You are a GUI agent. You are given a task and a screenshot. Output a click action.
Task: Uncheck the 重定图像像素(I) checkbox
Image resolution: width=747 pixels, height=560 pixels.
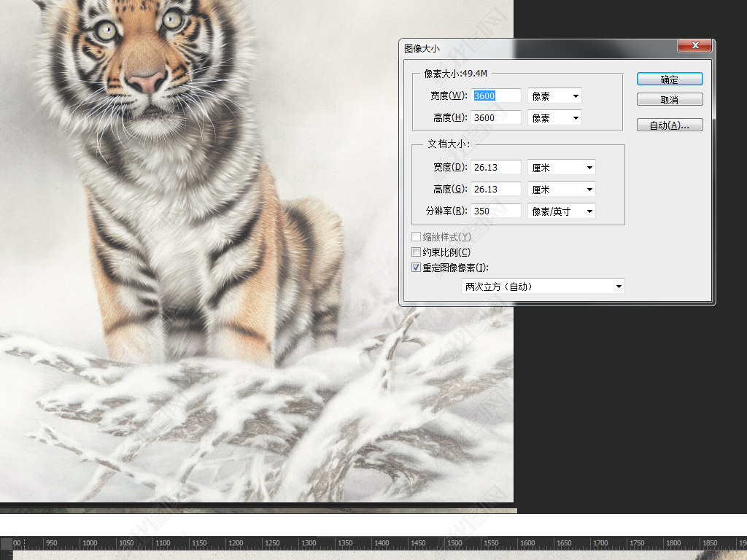417,268
